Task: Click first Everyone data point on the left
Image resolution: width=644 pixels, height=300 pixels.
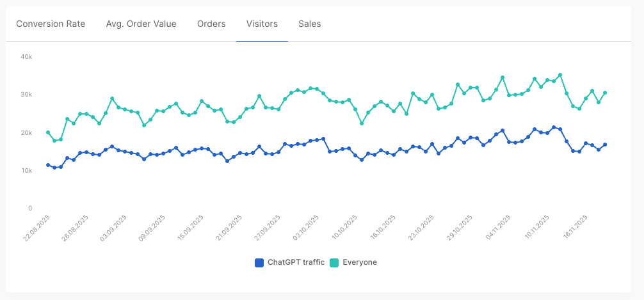Action: [x=48, y=132]
